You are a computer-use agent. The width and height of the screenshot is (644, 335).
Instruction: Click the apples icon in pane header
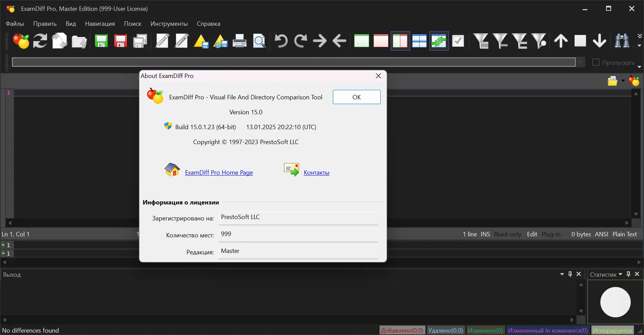click(634, 81)
